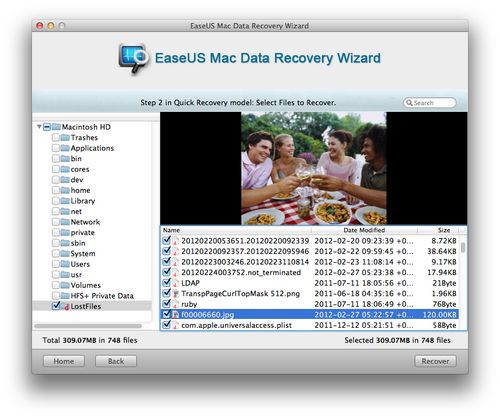Viewport: 500px width, 418px height.
Task: Click 'Total 309.07MB in 748 files' status
Action: pyautogui.click(x=90, y=340)
